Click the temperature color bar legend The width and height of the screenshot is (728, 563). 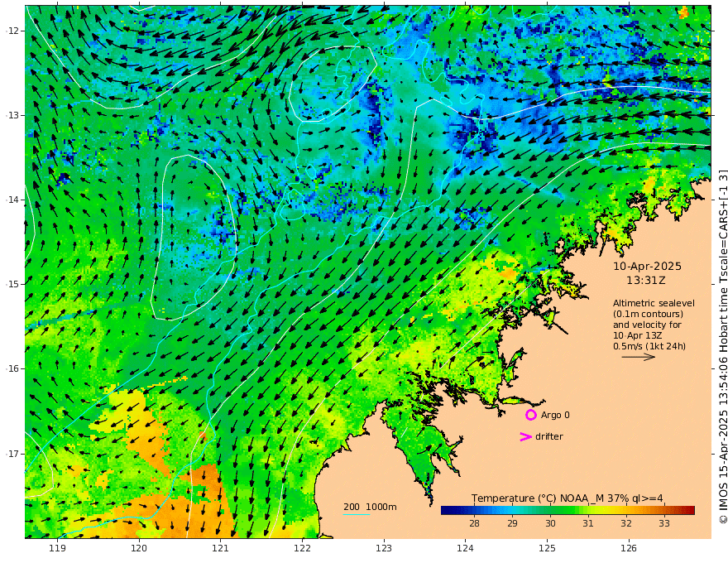(x=568, y=510)
